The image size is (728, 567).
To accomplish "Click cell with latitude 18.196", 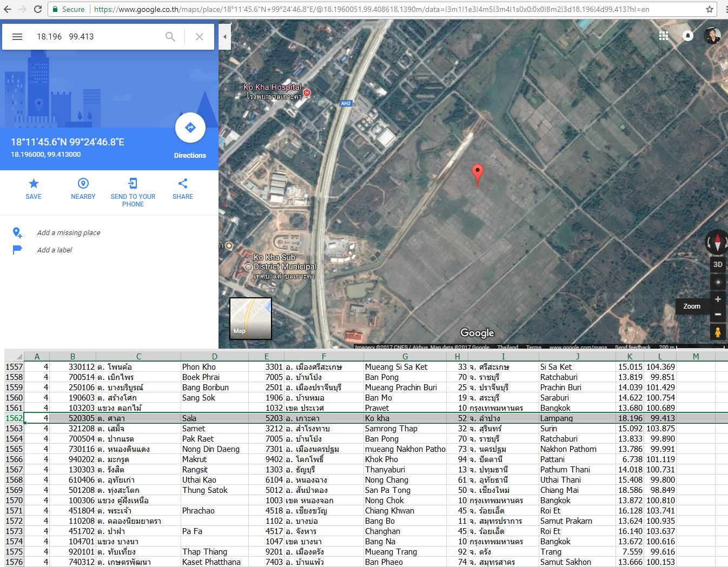I will pos(630,418).
